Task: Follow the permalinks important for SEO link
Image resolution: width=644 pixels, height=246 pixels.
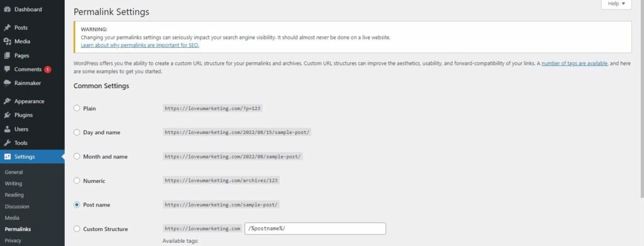Action: tap(140, 45)
